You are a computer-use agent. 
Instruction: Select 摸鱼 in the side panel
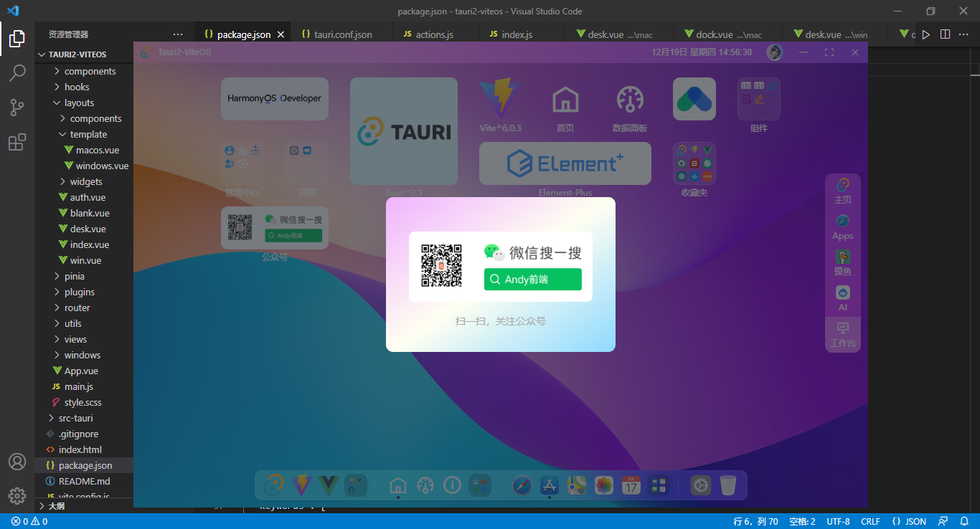[843, 263]
